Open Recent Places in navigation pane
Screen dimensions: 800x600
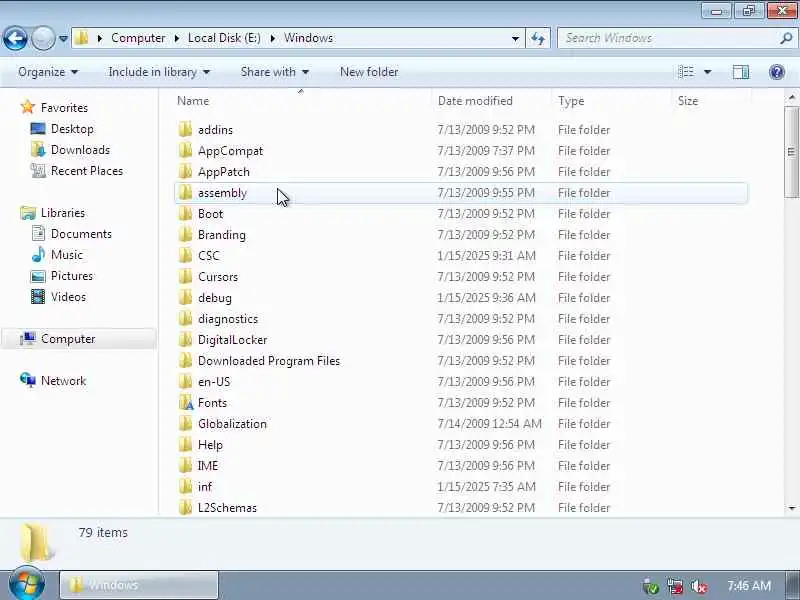(x=87, y=171)
